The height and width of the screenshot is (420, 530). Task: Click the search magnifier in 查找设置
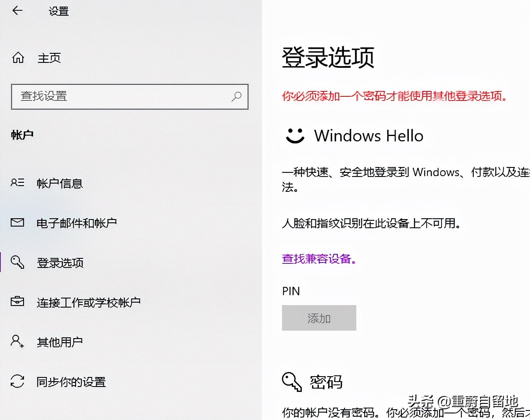236,97
